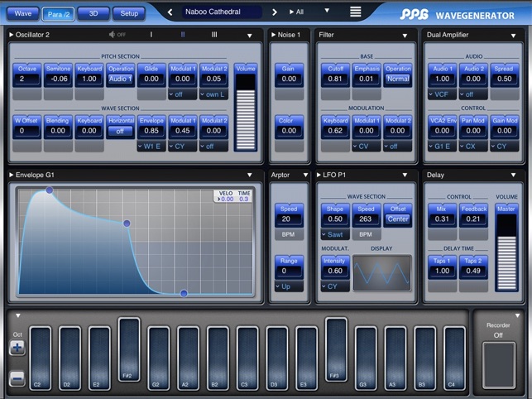This screenshot has height=399, width=532.
Task: Switch to the Para /2 tab
Action: 59,14
